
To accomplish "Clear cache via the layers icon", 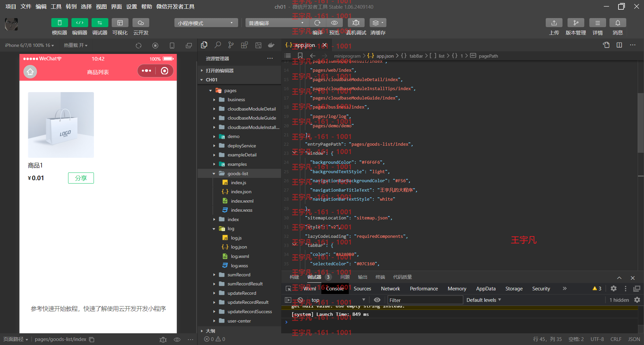I will click(378, 23).
